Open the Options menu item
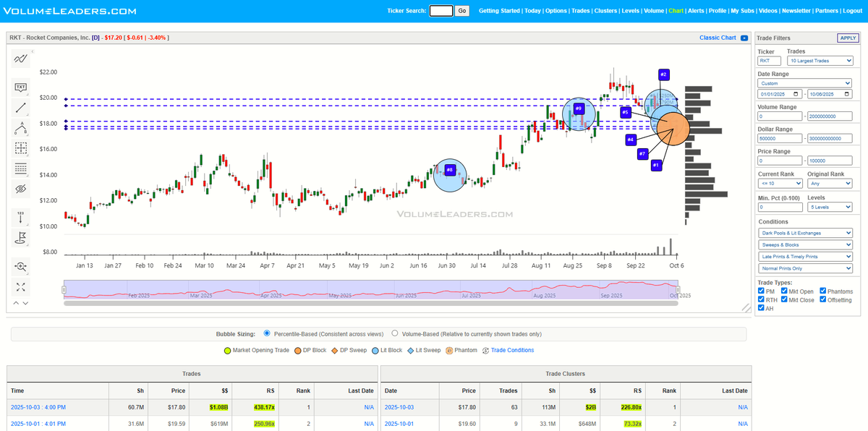 click(x=556, y=11)
